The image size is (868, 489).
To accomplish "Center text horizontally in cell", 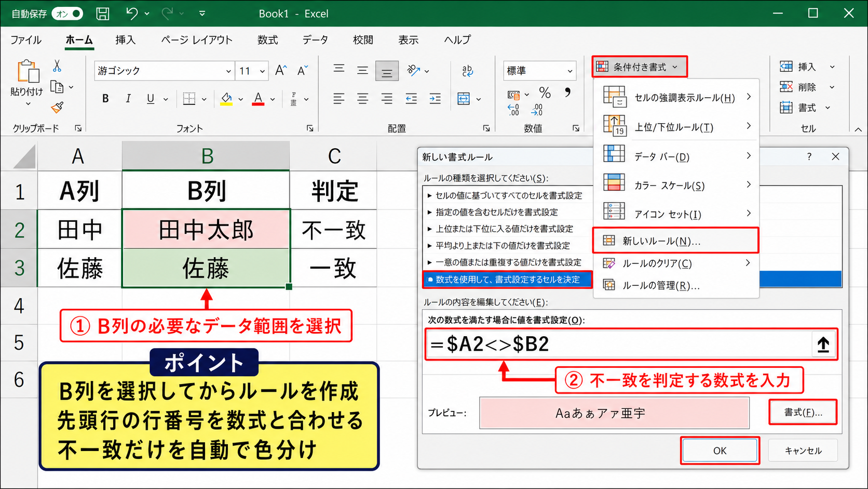I will click(362, 99).
